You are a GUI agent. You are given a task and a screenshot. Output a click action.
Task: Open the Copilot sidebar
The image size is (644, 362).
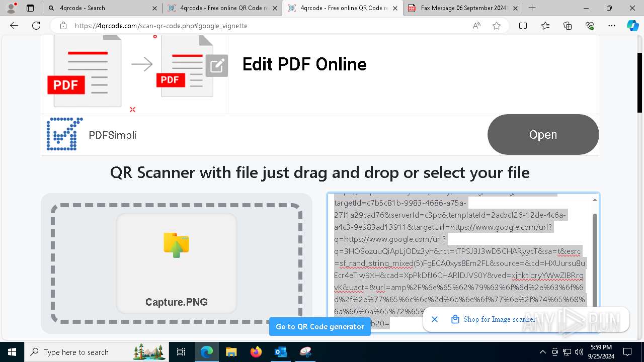coord(632,26)
